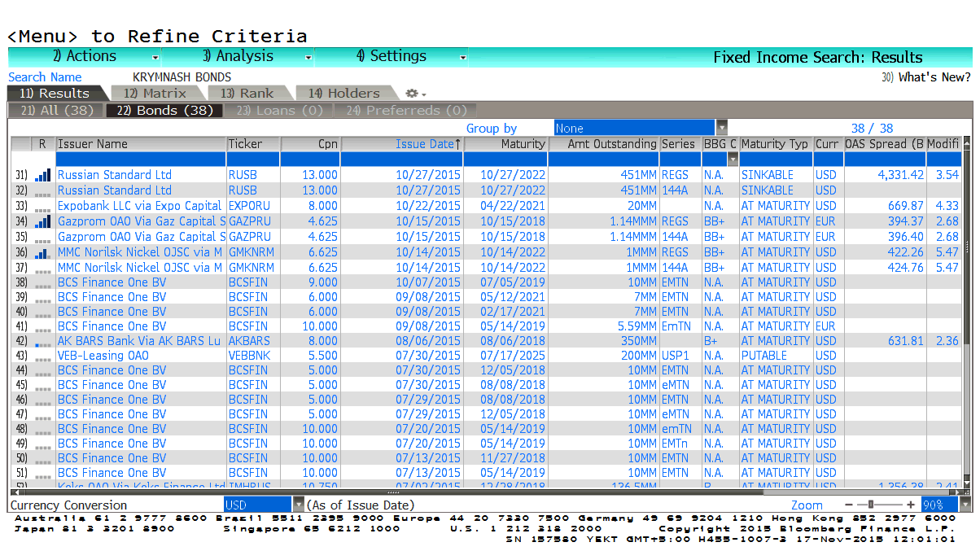The width and height of the screenshot is (980, 551).
Task: Click the Issuer Name filter field
Action: [141, 160]
